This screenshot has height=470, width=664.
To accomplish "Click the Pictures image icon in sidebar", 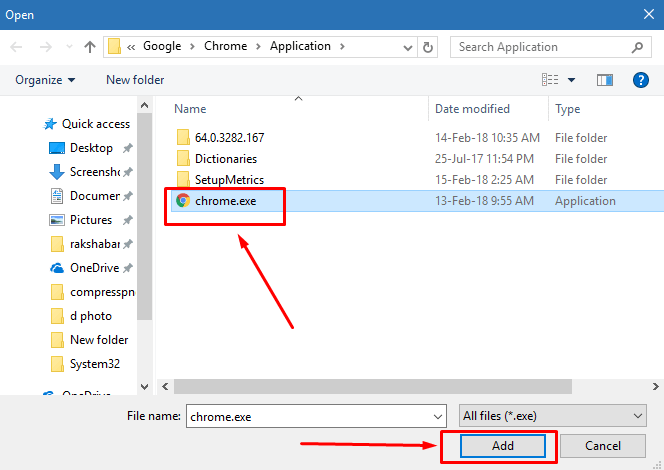I will pyautogui.click(x=57, y=220).
